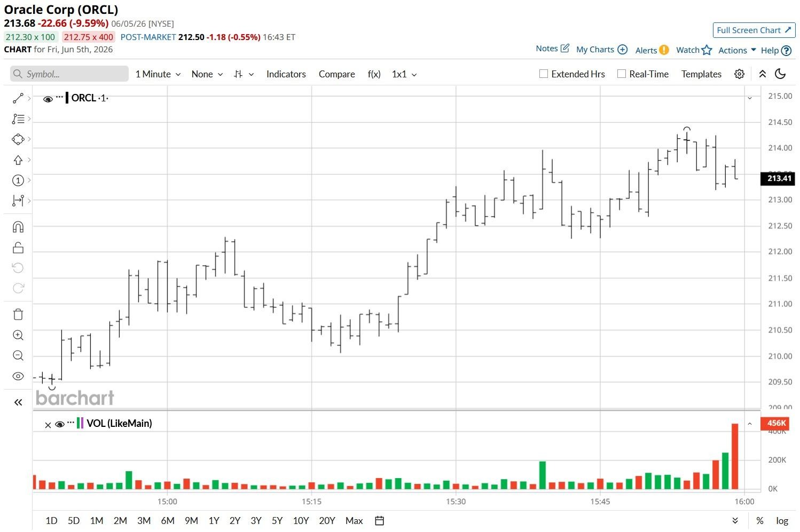
Task: Select the measure range tool
Action: (18, 201)
